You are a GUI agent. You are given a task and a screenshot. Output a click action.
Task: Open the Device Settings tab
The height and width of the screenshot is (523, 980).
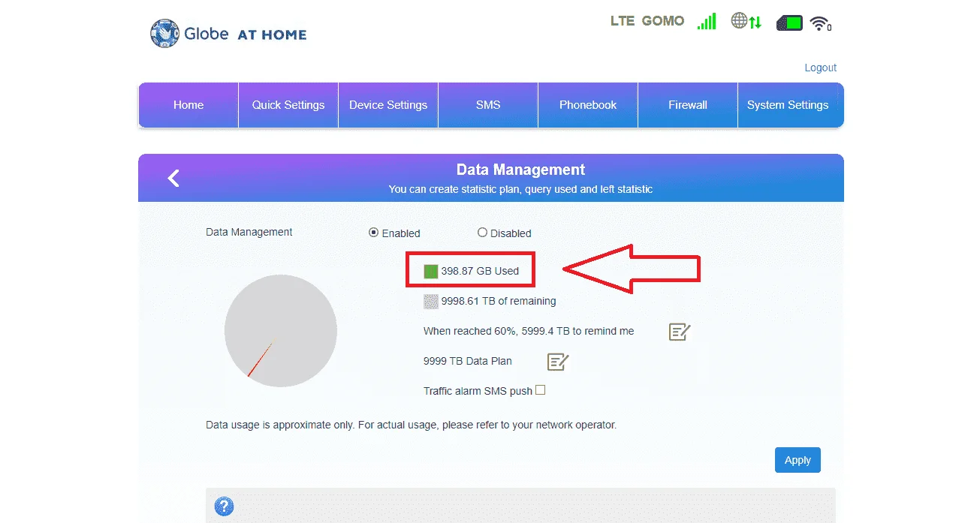pyautogui.click(x=388, y=105)
